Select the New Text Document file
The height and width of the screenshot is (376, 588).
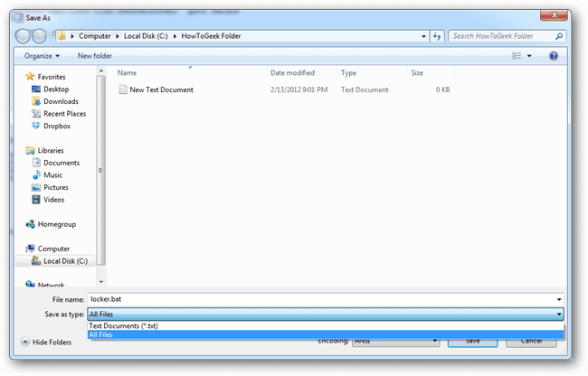point(161,89)
